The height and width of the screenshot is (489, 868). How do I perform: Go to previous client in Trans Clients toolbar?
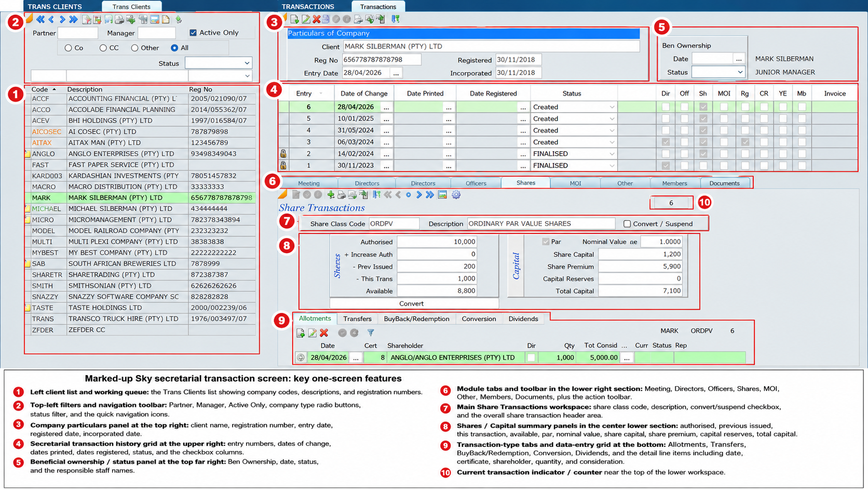click(x=51, y=20)
